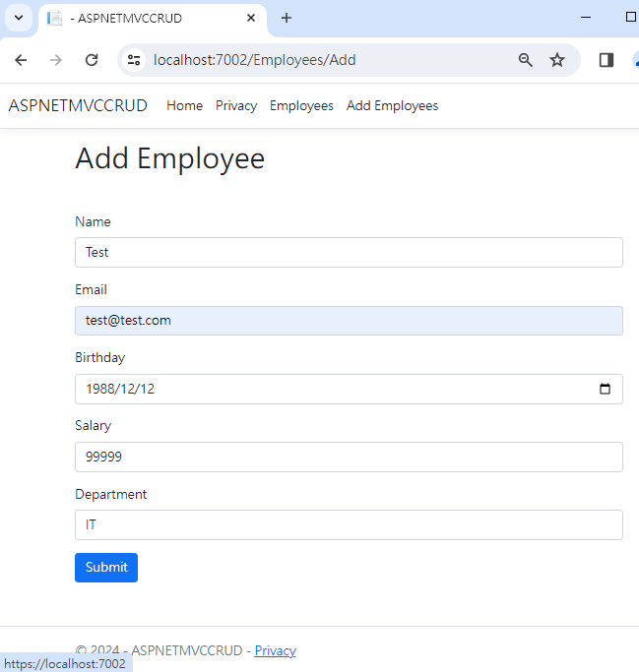Screen dimensions: 639x672
Task: Follow the footer Privacy link
Action: [275, 650]
